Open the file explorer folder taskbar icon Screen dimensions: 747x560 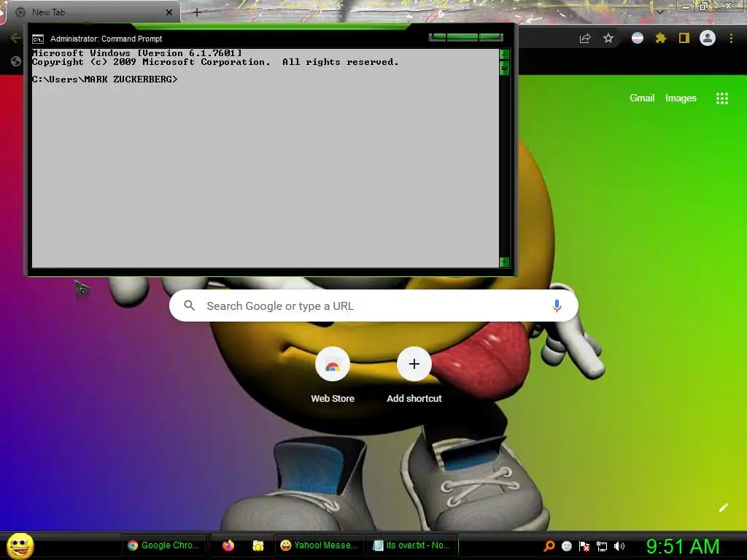click(x=258, y=545)
